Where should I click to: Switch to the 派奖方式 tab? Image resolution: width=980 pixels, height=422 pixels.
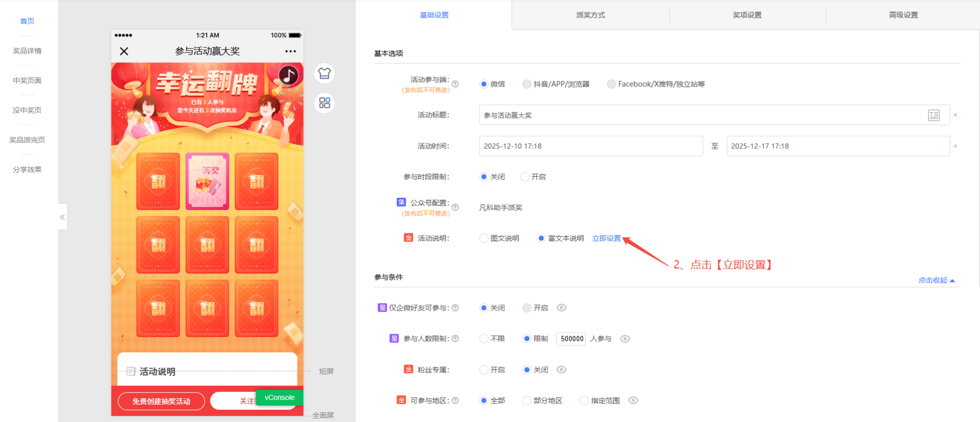pyautogui.click(x=590, y=15)
